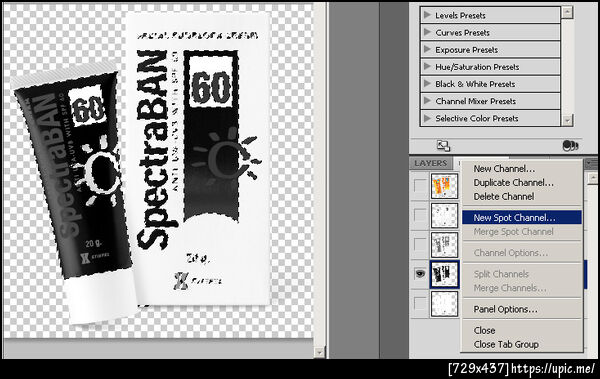Click the Curves Presets label
The image size is (600, 379).
tap(462, 33)
